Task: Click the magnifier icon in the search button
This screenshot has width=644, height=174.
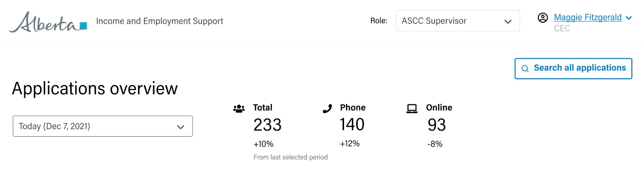Action: pyautogui.click(x=525, y=69)
